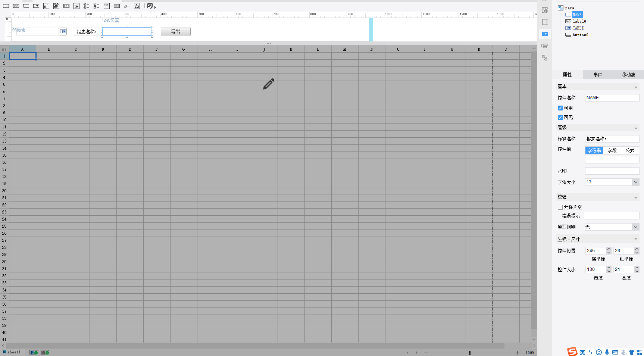
Task: Toggle Sogou English/Chinese mode
Action: click(x=582, y=352)
